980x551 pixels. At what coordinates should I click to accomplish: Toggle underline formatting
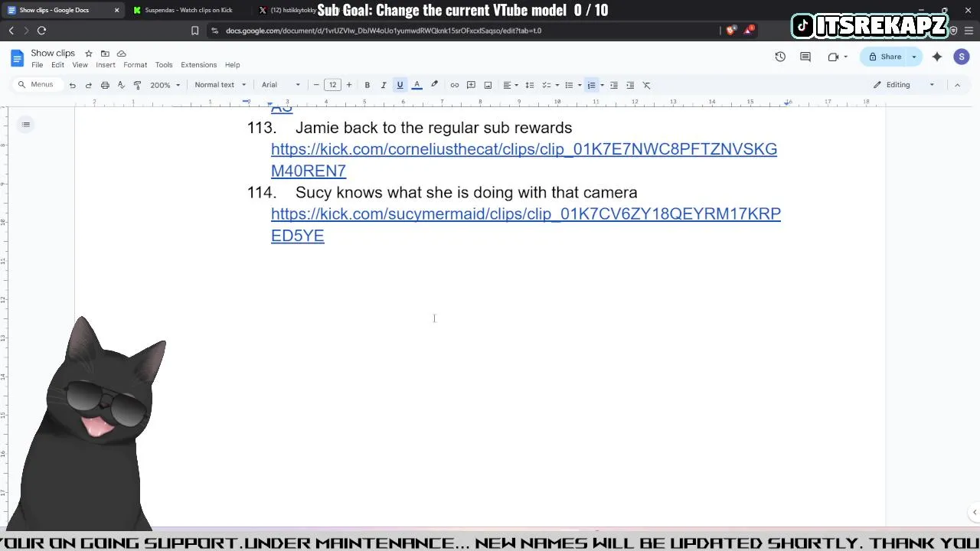[x=400, y=85]
